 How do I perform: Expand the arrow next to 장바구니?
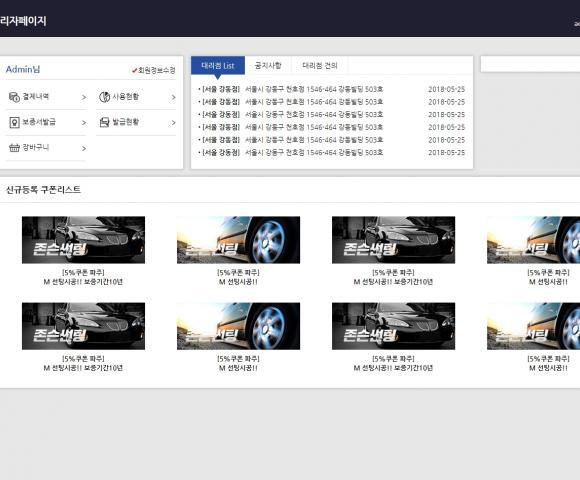84,148
